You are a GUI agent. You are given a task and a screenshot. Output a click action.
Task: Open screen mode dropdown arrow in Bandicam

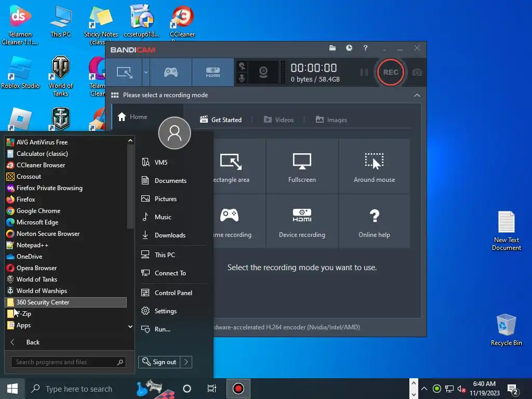click(146, 72)
